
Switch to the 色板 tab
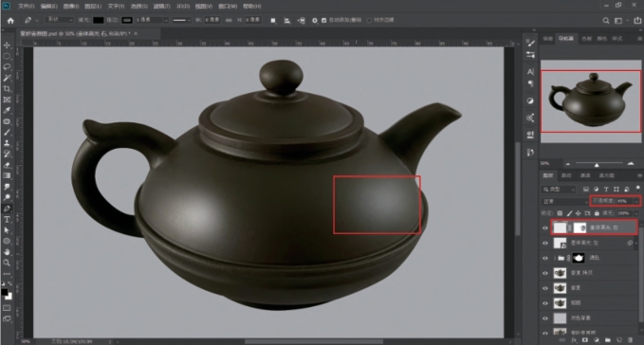[x=586, y=39]
